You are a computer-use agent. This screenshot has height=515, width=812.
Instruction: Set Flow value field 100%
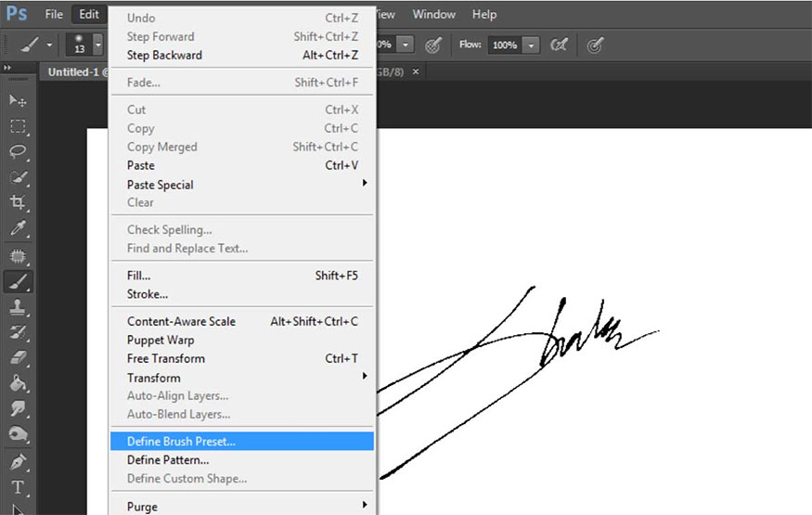tap(505, 45)
